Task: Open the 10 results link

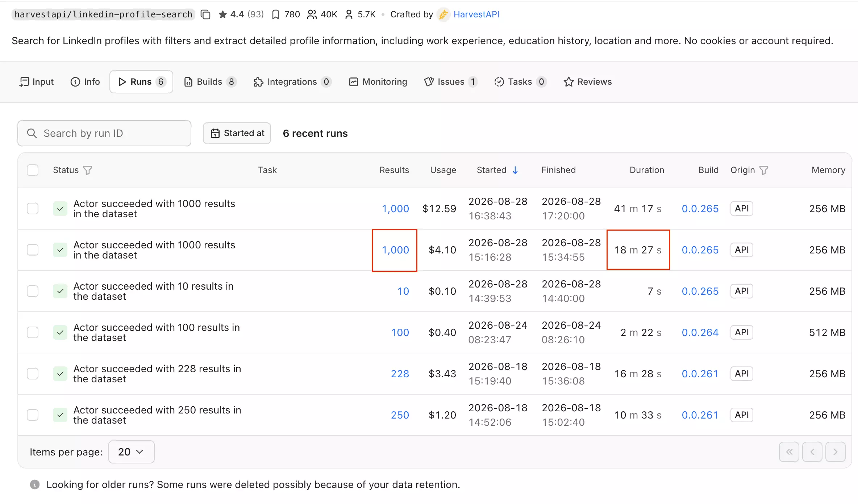Action: pos(403,291)
